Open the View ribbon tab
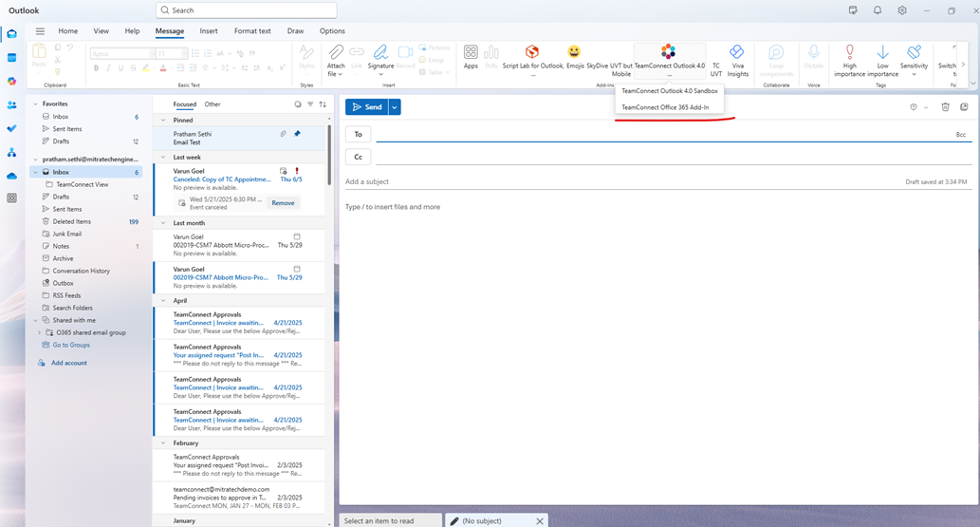The height and width of the screenshot is (527, 980). tap(101, 30)
